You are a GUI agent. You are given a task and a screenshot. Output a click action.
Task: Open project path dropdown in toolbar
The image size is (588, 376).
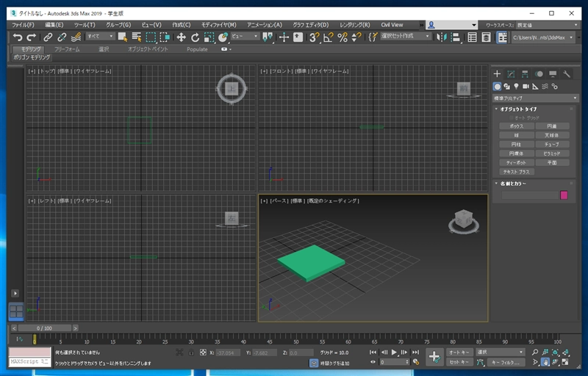pos(542,37)
